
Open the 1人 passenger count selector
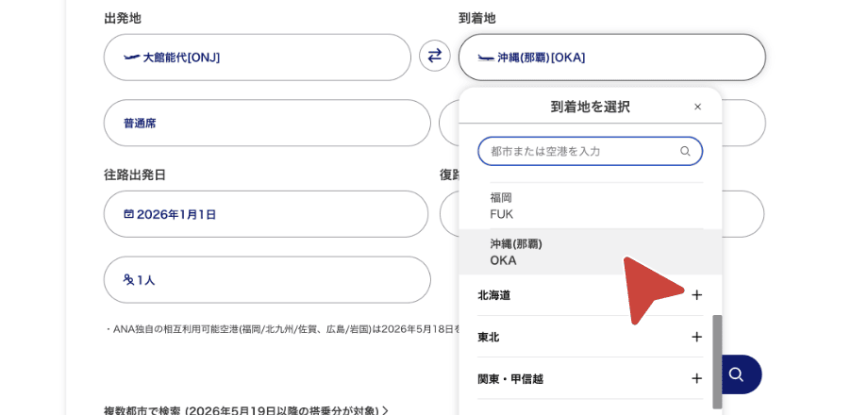pos(267,280)
